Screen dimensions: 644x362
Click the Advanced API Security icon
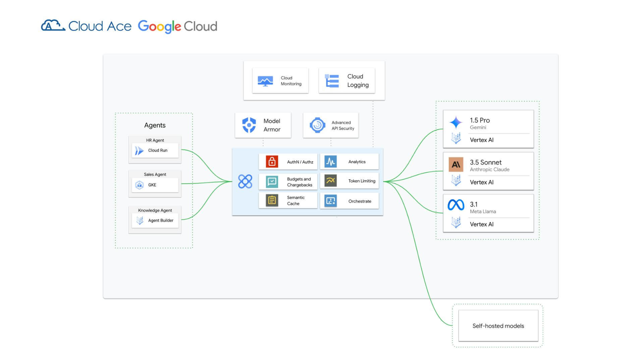pos(317,125)
